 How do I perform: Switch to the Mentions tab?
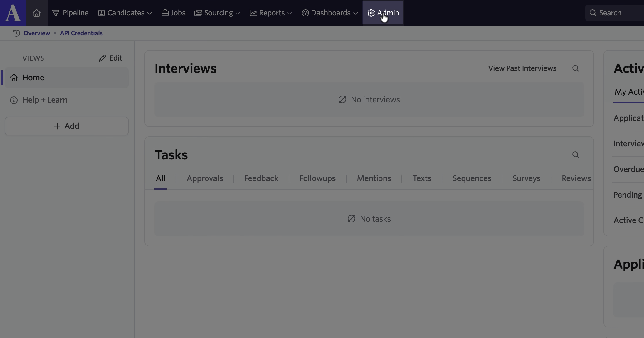374,178
